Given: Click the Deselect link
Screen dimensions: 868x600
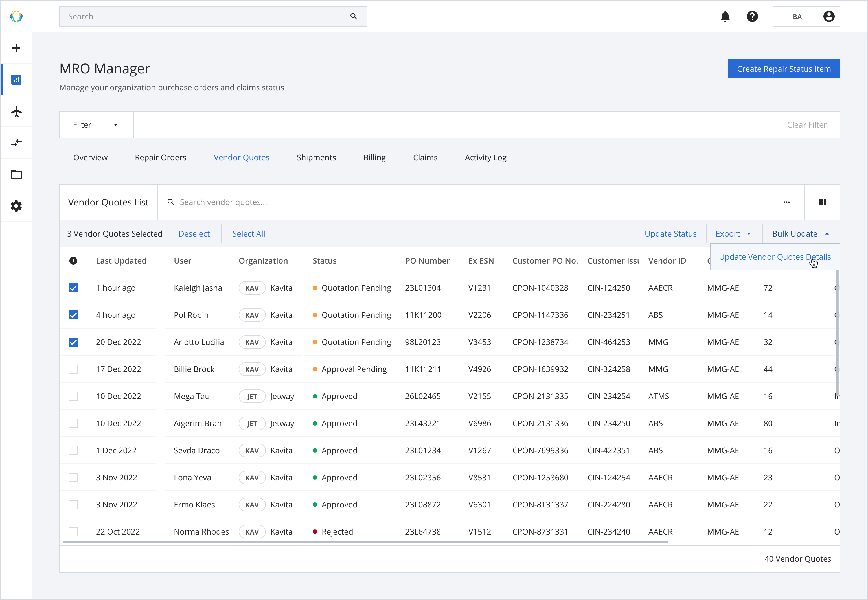Looking at the screenshot, I should 194,233.
